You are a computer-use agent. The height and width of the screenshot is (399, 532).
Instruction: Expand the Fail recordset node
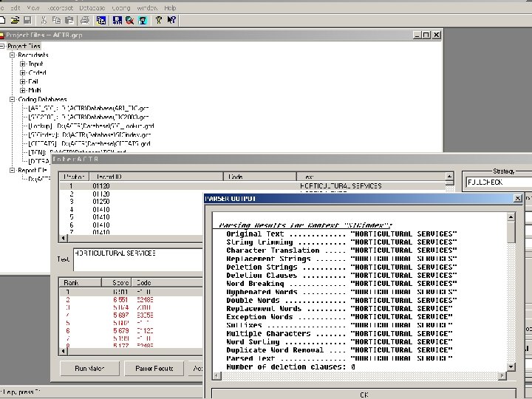(x=22, y=81)
